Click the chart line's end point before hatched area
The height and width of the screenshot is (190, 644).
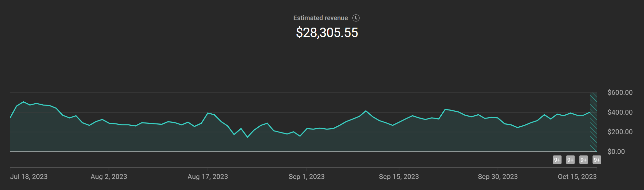click(x=590, y=112)
